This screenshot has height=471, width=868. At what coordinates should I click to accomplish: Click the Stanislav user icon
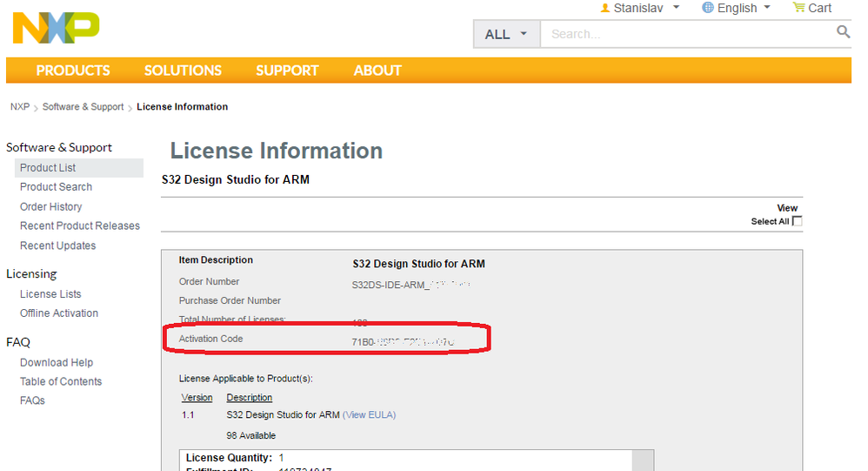(x=605, y=9)
